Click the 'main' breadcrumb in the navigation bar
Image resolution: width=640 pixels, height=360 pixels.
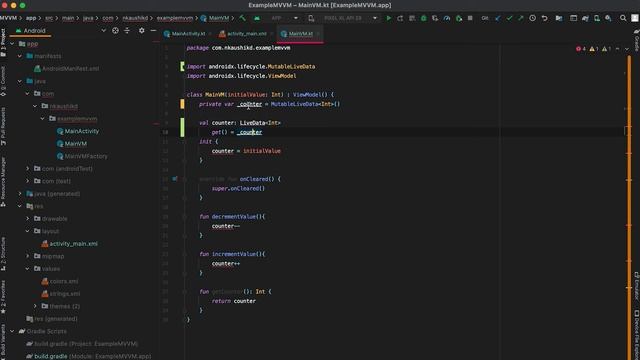(68, 18)
